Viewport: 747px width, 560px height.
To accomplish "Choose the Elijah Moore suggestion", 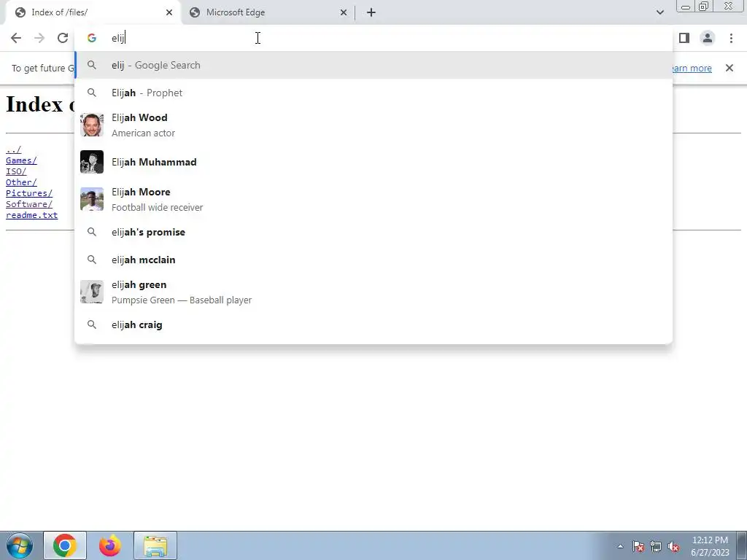I will [x=373, y=200].
